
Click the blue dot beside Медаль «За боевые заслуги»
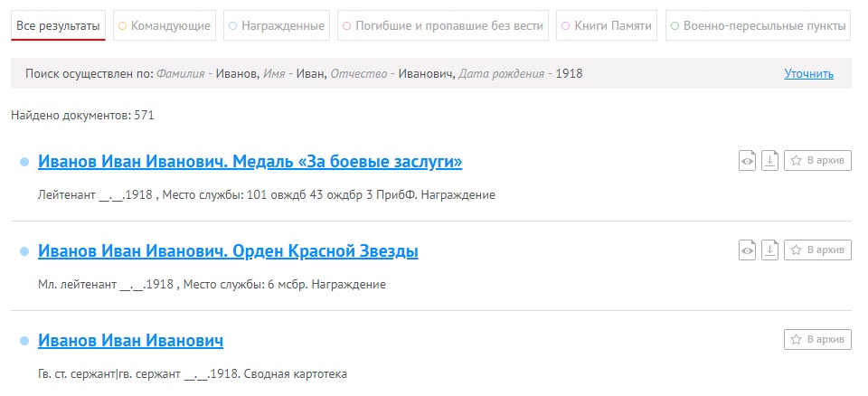pos(24,163)
